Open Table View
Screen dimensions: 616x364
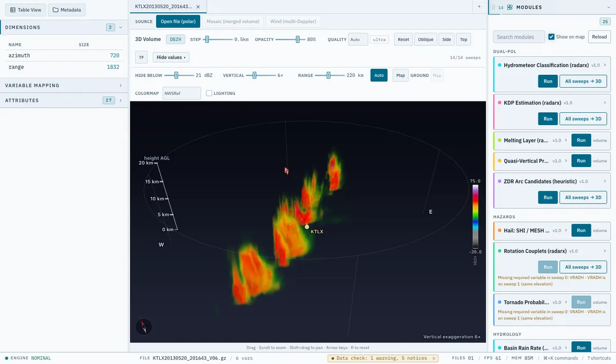click(26, 10)
